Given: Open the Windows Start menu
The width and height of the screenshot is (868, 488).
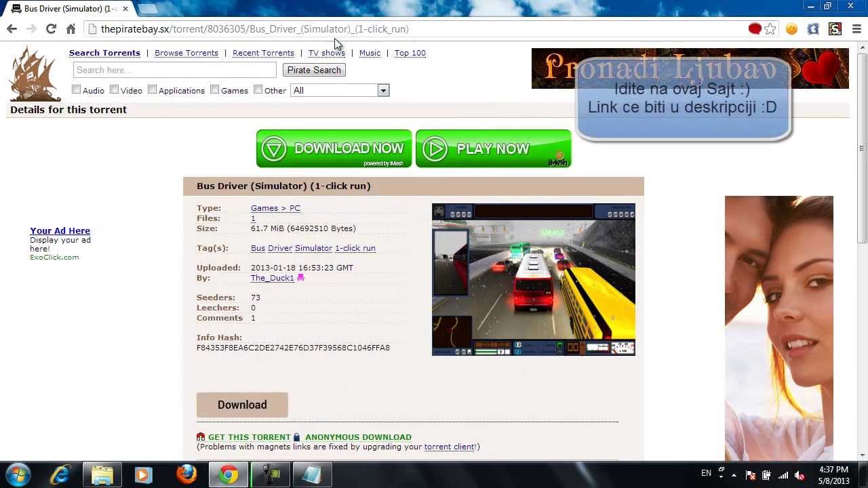Looking at the screenshot, I should tap(18, 474).
